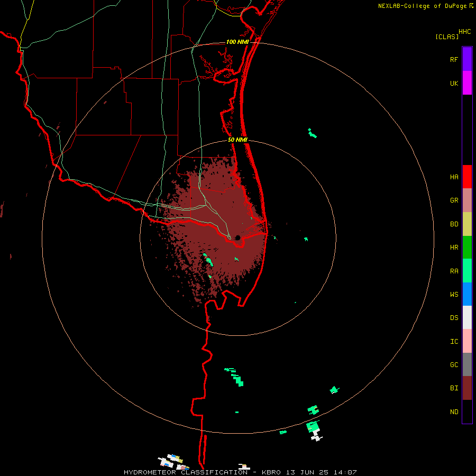Click the ND black legend swatch

point(467,411)
